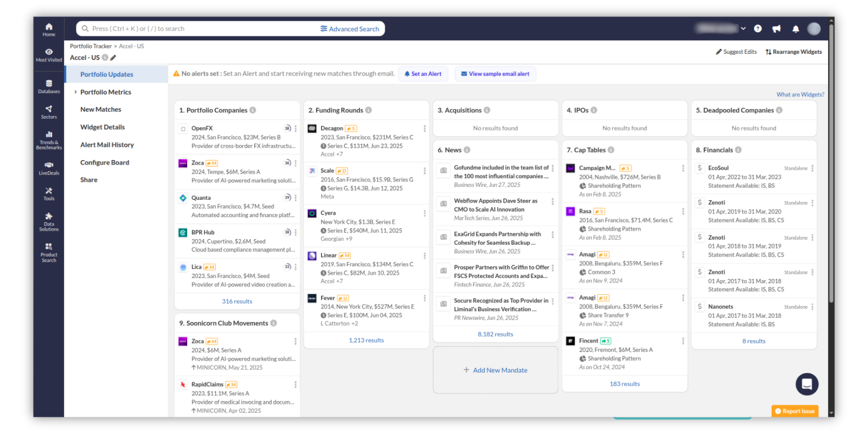Click the announcements megaphone icon
This screenshot has height=434, width=868.
(777, 29)
